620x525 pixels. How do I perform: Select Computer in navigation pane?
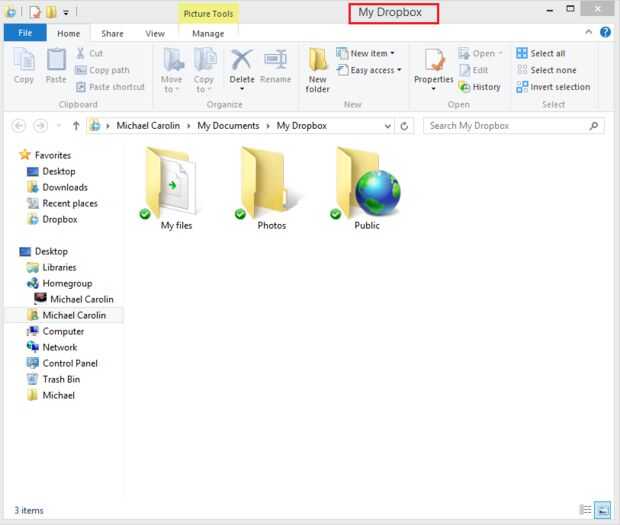tap(55, 331)
